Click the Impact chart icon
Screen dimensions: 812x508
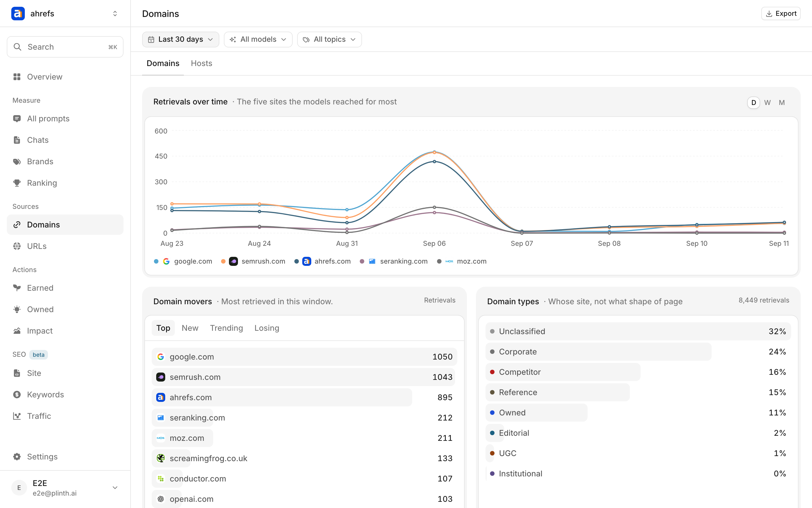tap(17, 331)
